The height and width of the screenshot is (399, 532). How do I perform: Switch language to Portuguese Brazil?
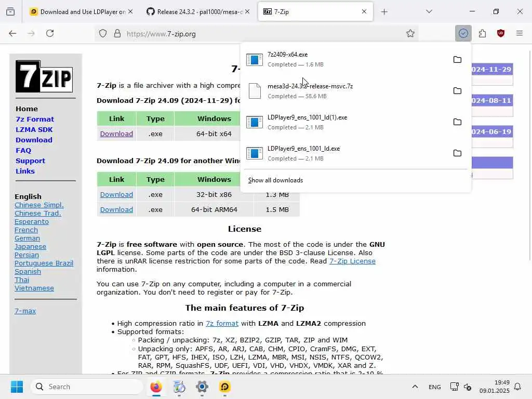[44, 263]
